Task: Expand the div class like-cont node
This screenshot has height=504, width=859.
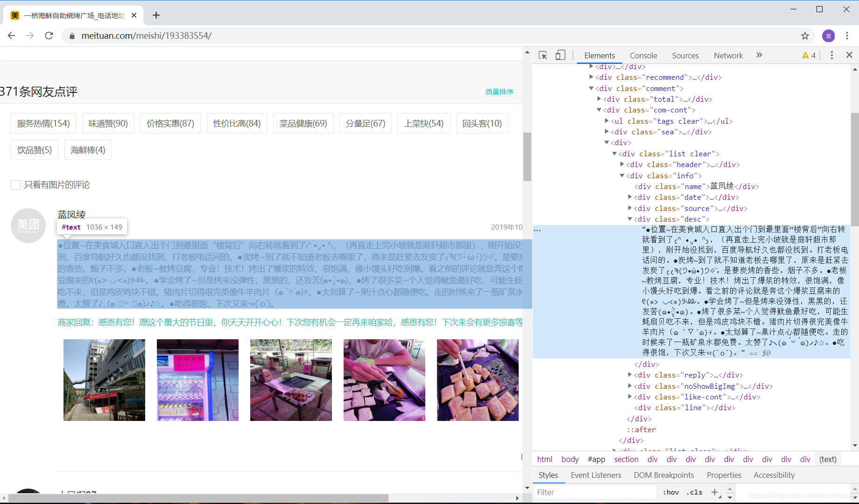Action: (x=630, y=397)
